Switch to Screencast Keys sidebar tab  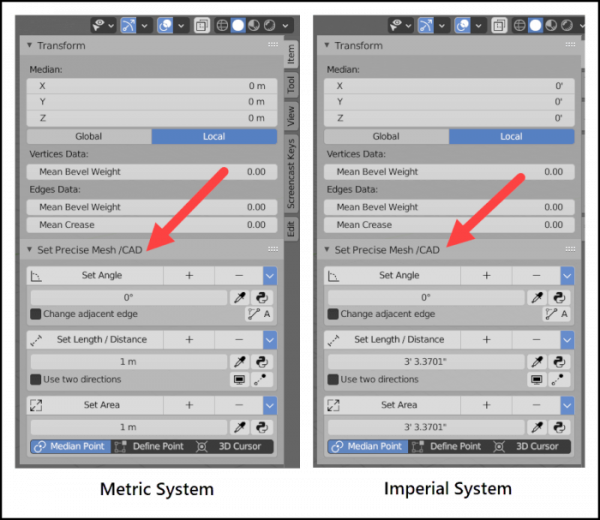tap(291, 173)
